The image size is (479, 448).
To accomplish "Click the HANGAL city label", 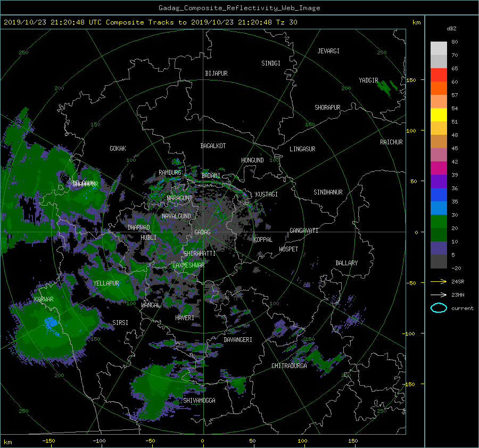I will pos(150,305).
